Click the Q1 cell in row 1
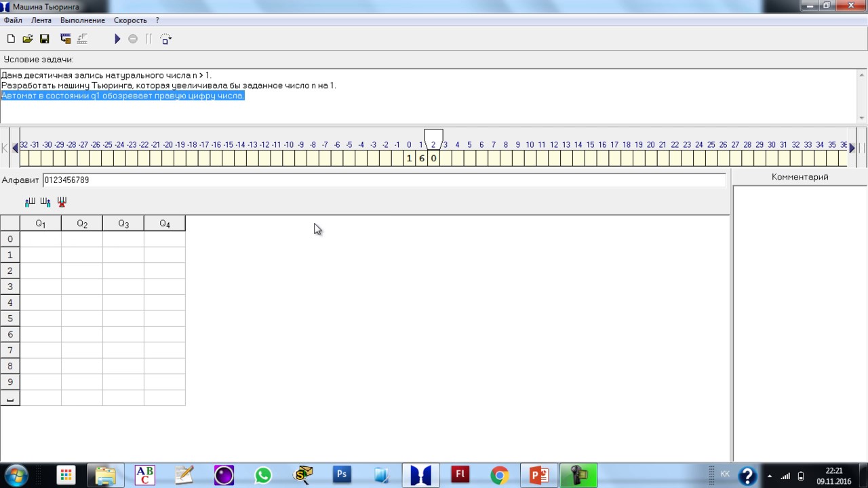Screen dimensions: 868x488 41,255
